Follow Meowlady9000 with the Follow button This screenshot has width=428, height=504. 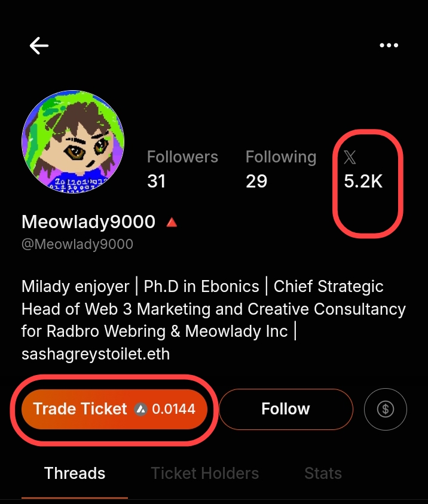point(286,409)
